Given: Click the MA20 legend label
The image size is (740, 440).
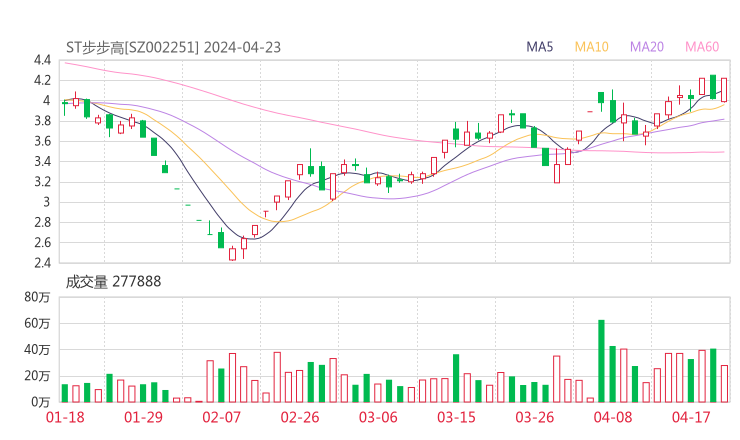Looking at the screenshot, I should coord(647,47).
